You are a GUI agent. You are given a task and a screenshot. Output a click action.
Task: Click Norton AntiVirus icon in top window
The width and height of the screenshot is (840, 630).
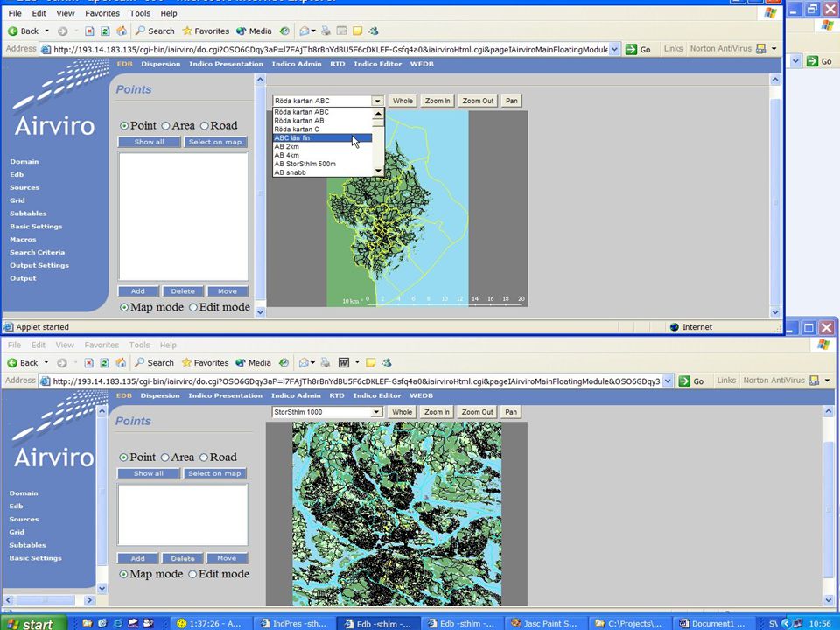(760, 49)
